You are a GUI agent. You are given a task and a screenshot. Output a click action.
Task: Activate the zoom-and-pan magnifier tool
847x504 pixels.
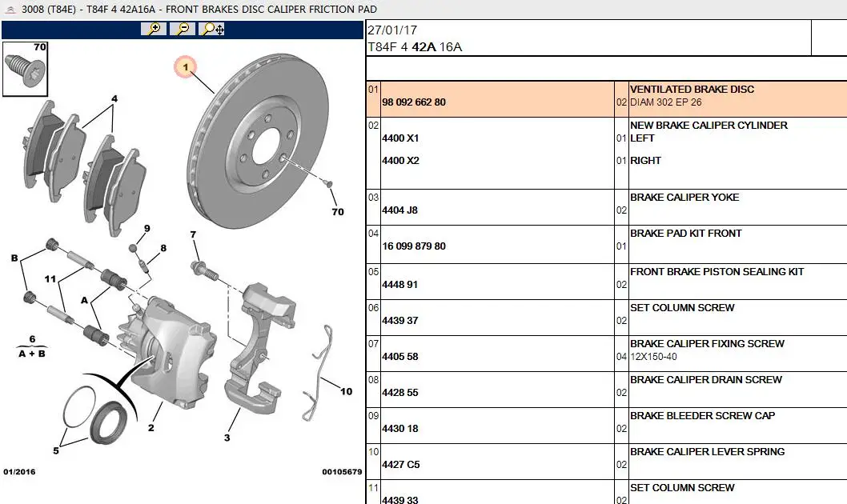point(211,29)
